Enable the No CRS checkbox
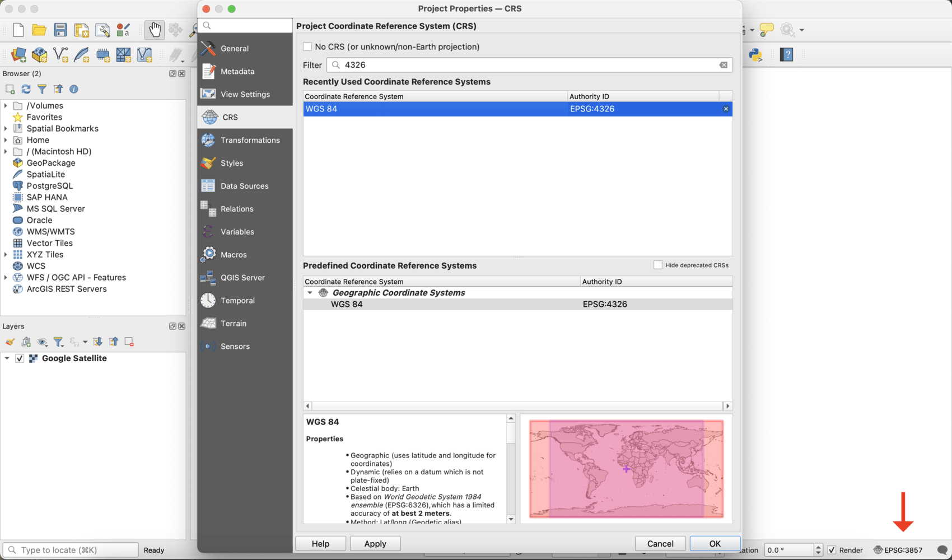This screenshot has height=560, width=952. click(x=307, y=46)
